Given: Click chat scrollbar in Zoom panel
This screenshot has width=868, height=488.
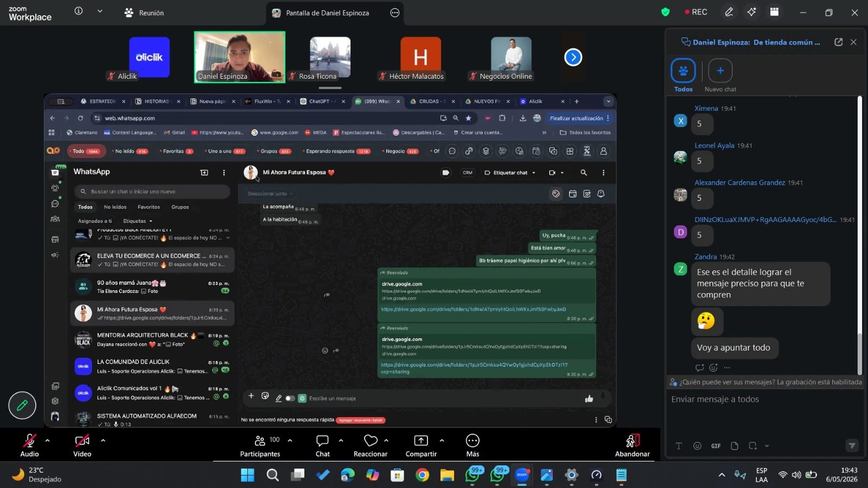Looking at the screenshot, I should (x=859, y=353).
